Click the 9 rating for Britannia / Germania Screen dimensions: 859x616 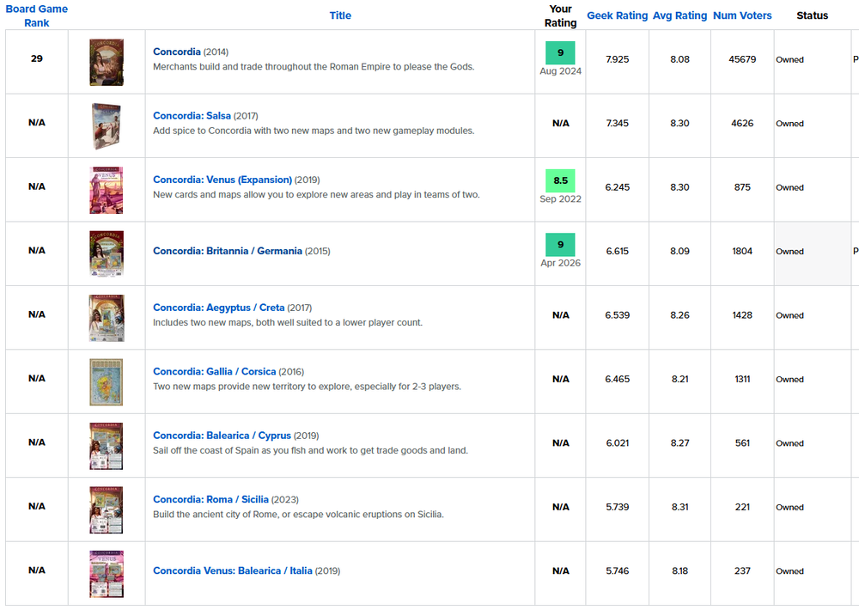pos(560,245)
